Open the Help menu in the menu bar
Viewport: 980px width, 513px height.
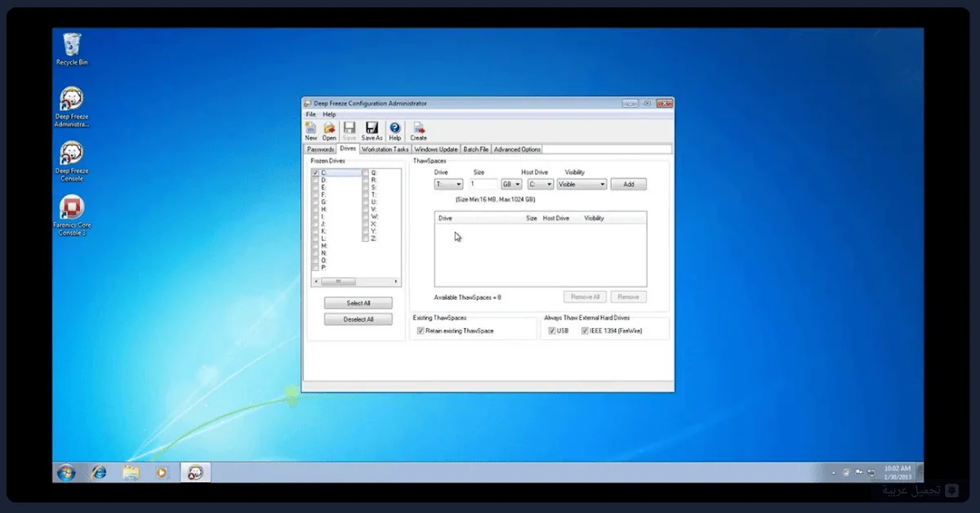(329, 114)
